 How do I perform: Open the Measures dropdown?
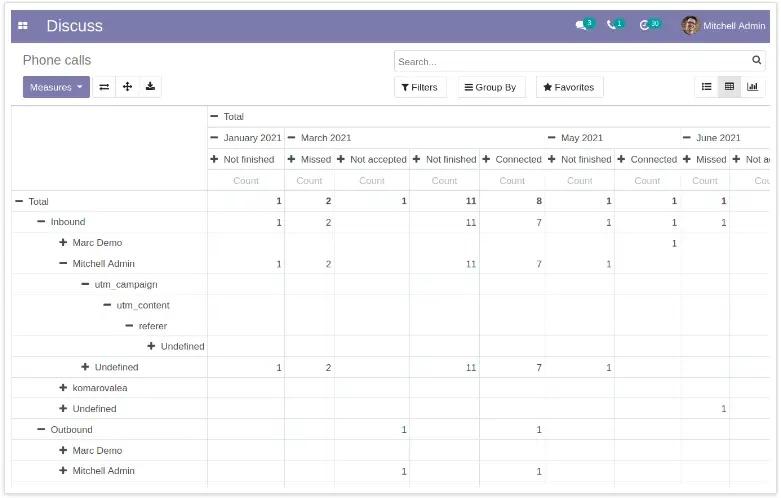tap(56, 87)
